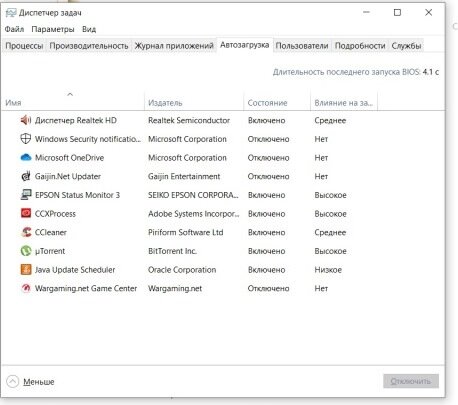
Task: Sort by the Состояние column header
Action: [267, 103]
